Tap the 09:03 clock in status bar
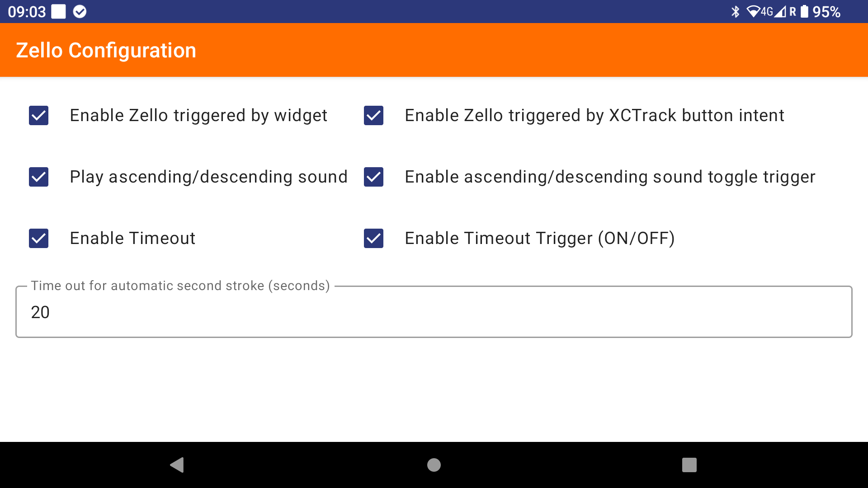Screen dimensions: 868x488 [x=27, y=12]
